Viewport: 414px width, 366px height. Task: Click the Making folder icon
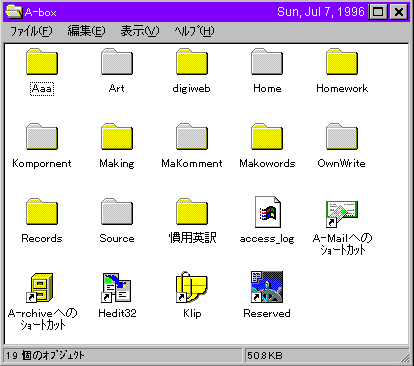click(117, 137)
